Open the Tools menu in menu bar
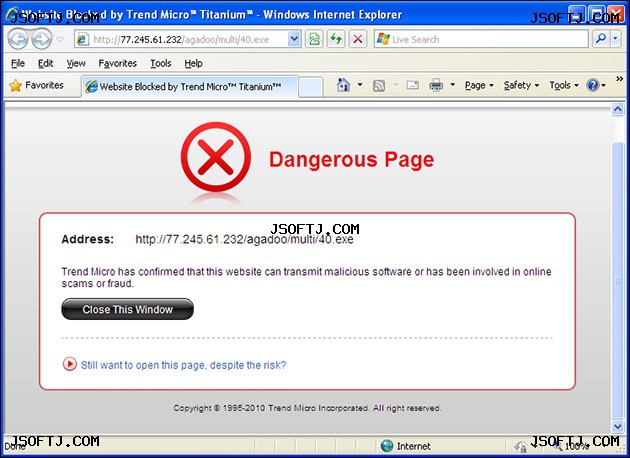630x458 pixels. coord(161,63)
